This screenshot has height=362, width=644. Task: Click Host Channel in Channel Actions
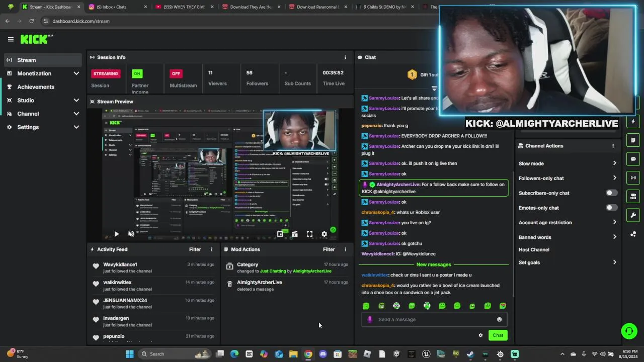(x=534, y=250)
